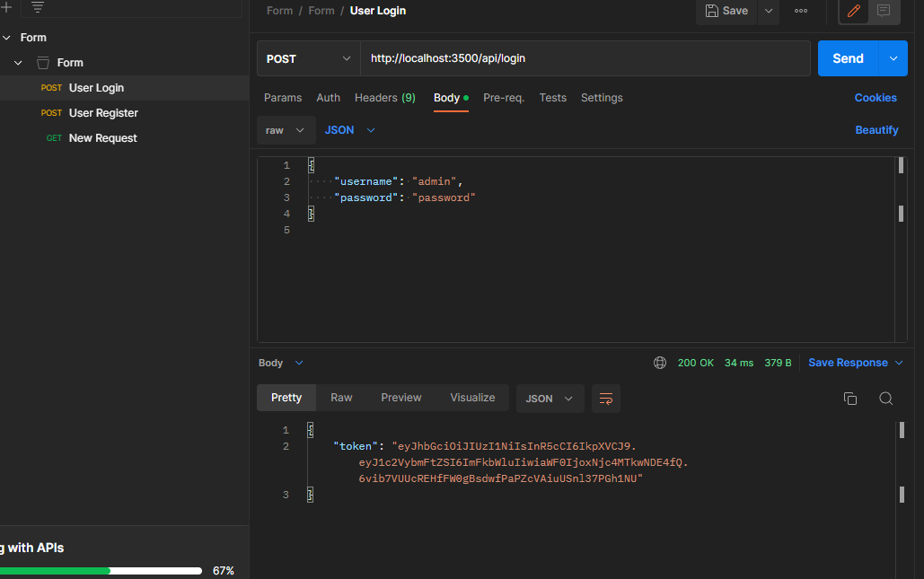Click the request URL input field

(585, 58)
